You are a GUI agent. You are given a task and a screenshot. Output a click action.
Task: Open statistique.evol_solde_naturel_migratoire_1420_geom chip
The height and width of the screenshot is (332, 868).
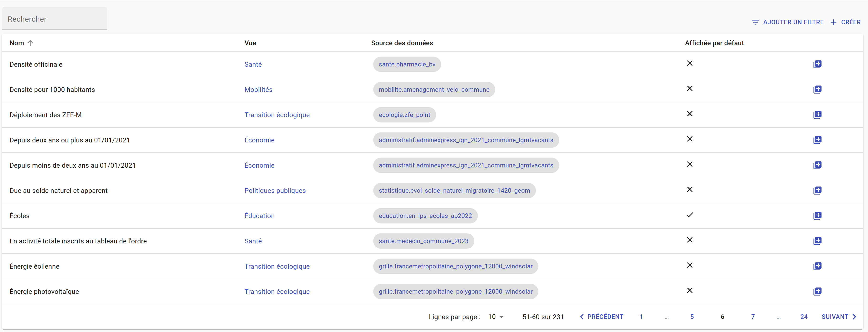tap(454, 191)
